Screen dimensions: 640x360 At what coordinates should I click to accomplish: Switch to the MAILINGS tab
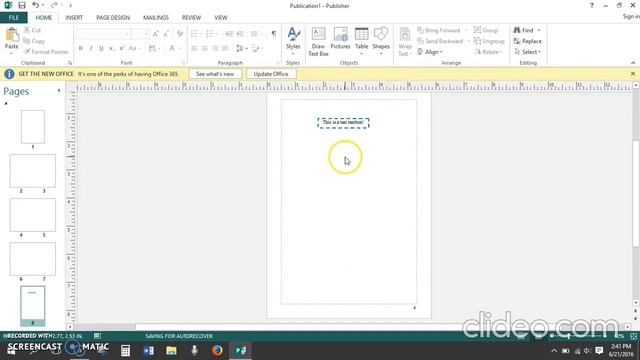coord(156,18)
